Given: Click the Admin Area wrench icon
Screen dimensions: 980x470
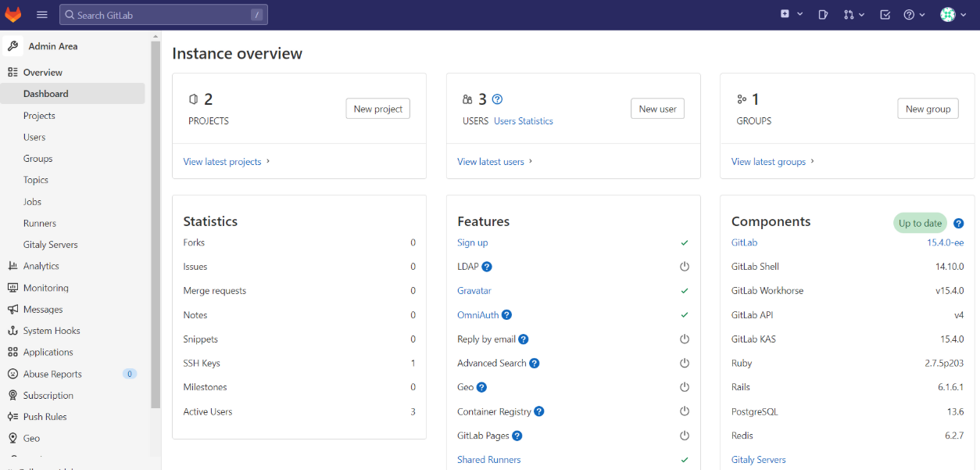Looking at the screenshot, I should (x=13, y=46).
